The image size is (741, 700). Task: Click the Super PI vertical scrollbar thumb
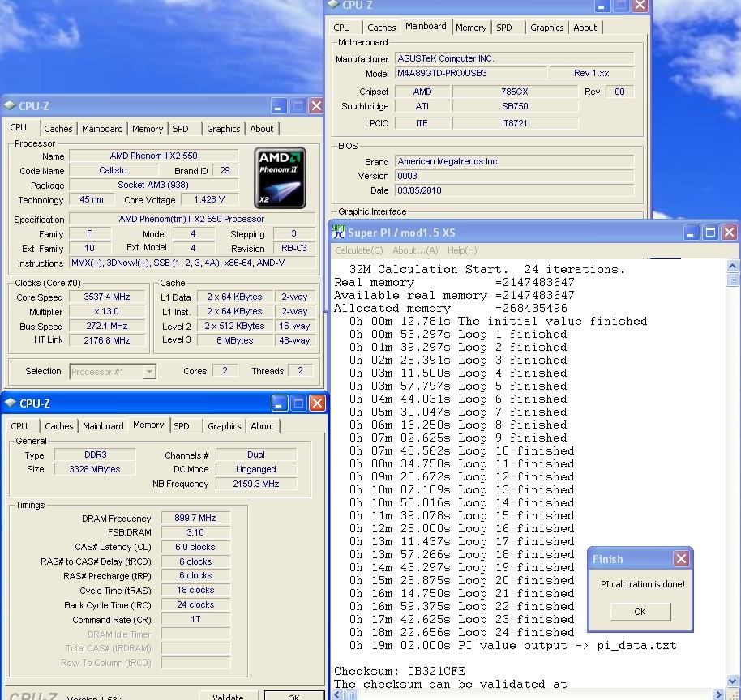coord(733,280)
